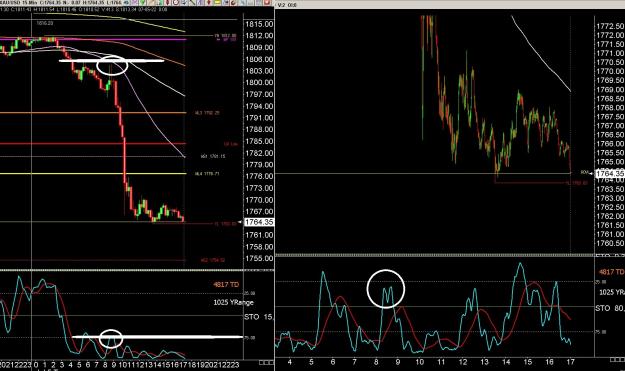
Task: Click the clock icon in the top toolbar
Action: point(176,2)
